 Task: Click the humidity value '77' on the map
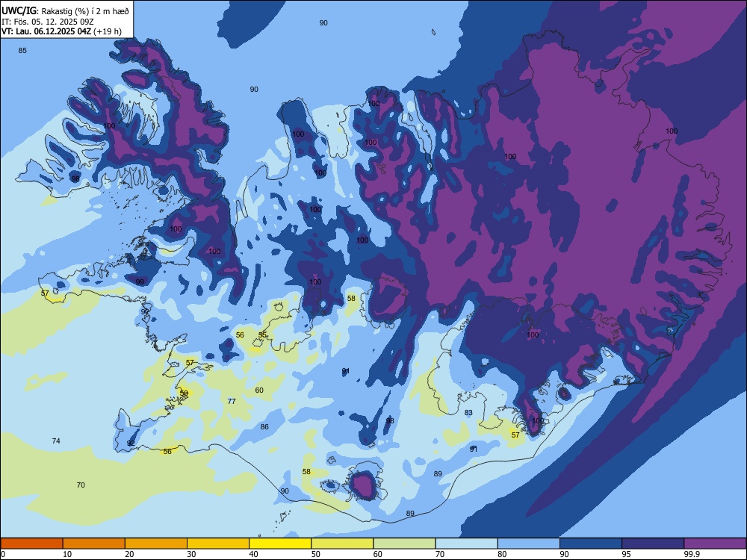232,402
